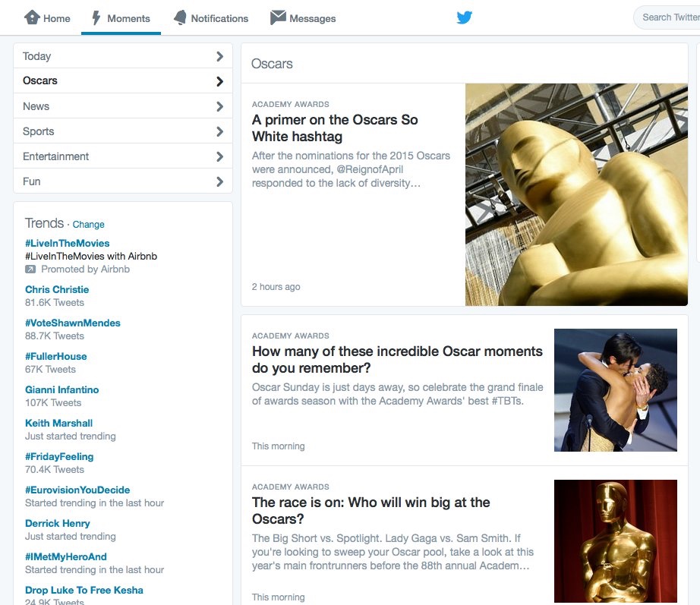Click 'This morning' under Oscar moments story
The height and width of the screenshot is (605, 700).
278,446
